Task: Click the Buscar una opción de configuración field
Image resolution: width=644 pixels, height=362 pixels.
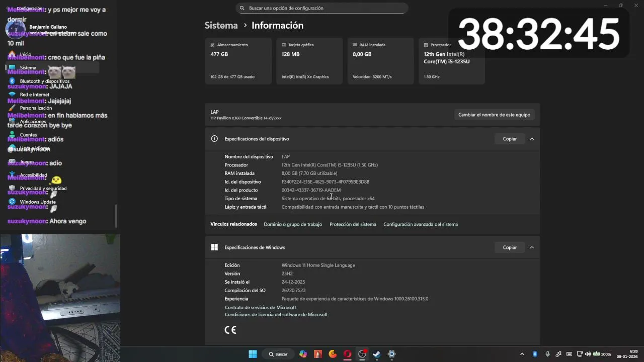Action: pos(321,8)
